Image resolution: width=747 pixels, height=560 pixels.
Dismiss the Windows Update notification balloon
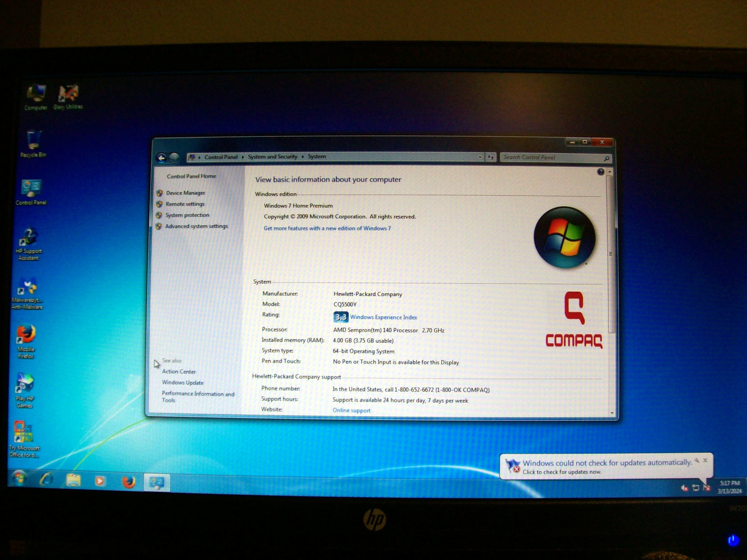(705, 460)
